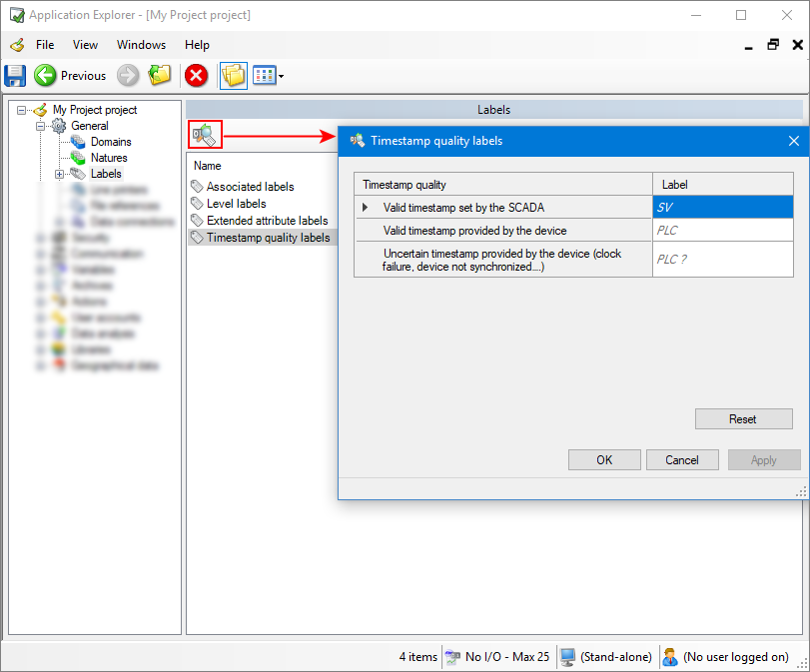Screen dimensions: 810x672
Task: Click the red X delete icon
Action: 197,75
